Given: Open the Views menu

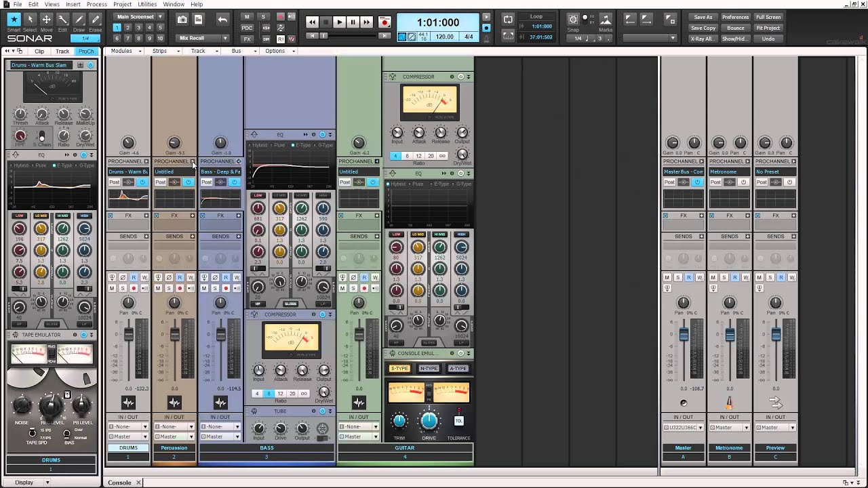Looking at the screenshot, I should point(52,4).
